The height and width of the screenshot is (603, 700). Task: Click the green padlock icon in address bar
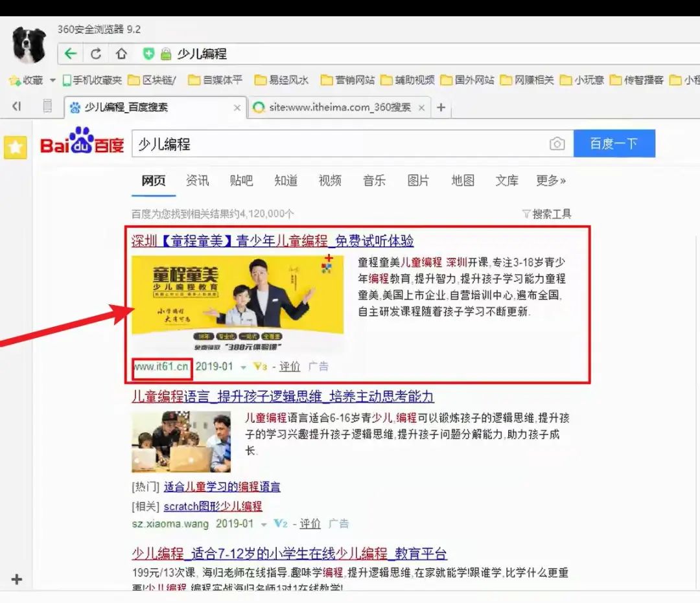tap(166, 54)
